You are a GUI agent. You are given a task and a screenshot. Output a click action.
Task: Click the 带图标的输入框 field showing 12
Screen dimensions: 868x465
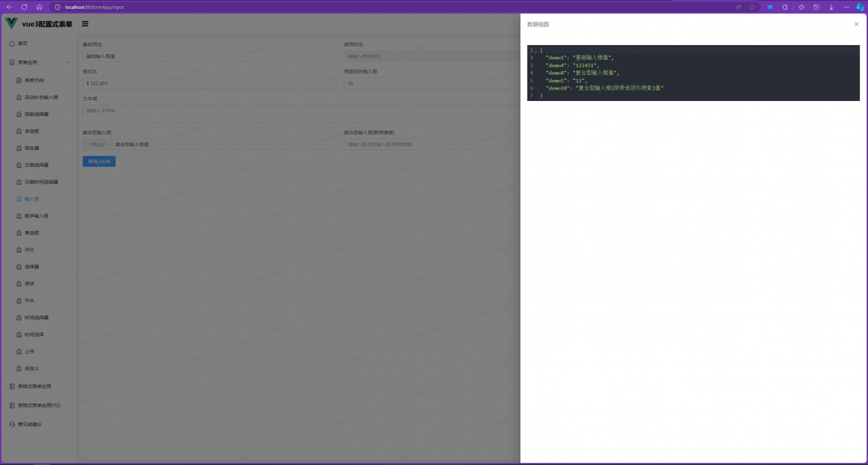[x=432, y=83]
